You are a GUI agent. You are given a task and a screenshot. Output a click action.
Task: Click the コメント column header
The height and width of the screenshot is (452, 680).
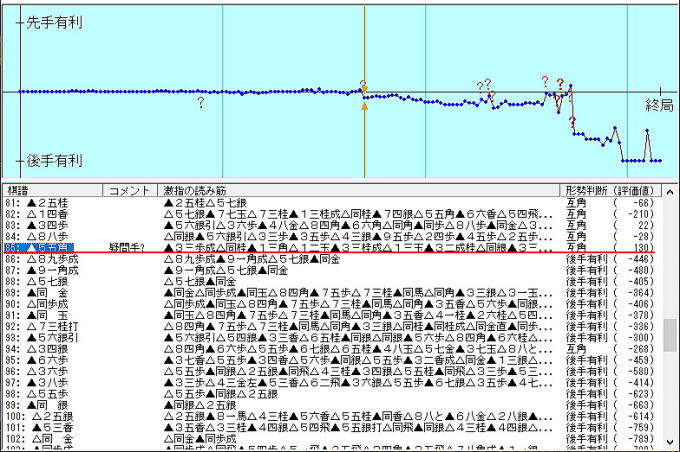coord(128,190)
